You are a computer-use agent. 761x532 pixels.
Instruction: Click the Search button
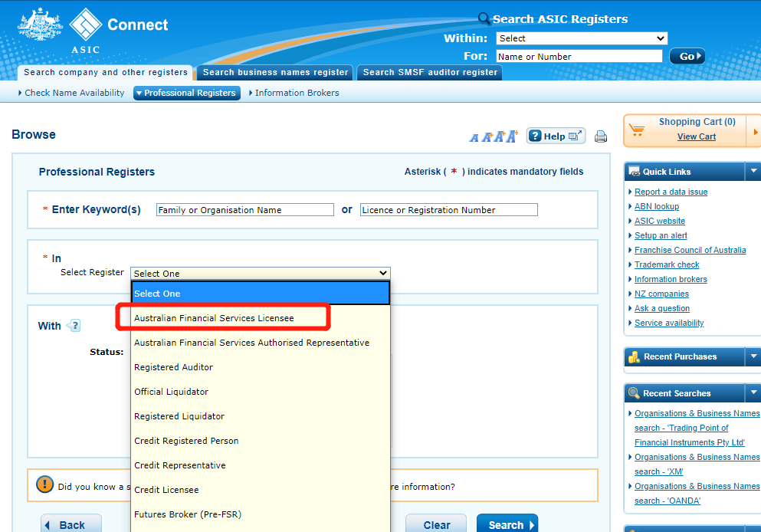pos(507,524)
